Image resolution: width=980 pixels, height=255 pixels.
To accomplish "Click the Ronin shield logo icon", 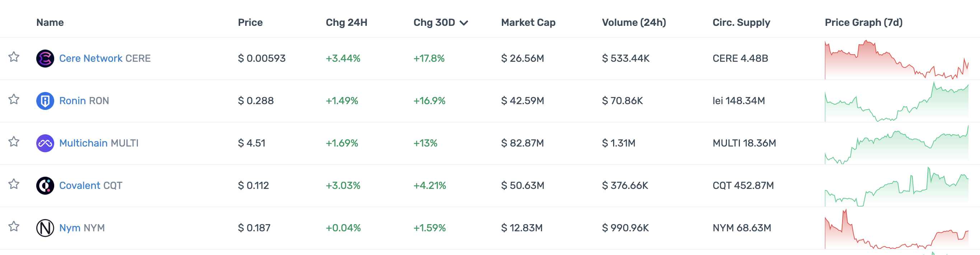I will pyautogui.click(x=45, y=101).
